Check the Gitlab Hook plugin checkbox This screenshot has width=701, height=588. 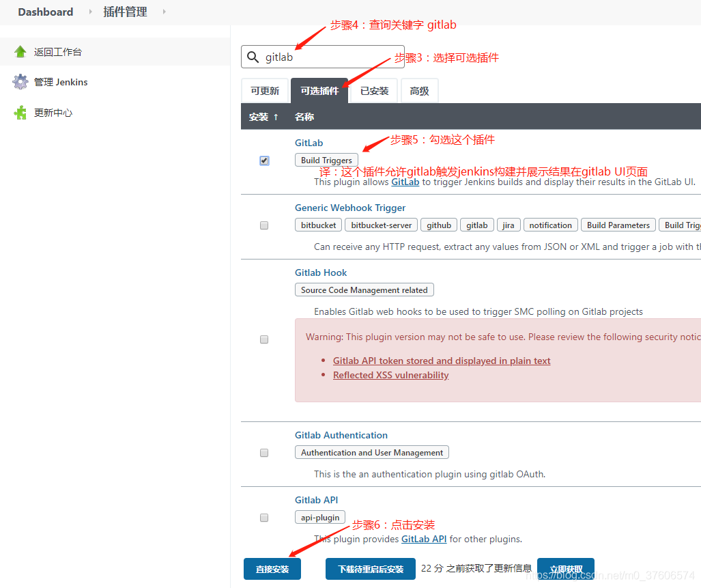(264, 339)
